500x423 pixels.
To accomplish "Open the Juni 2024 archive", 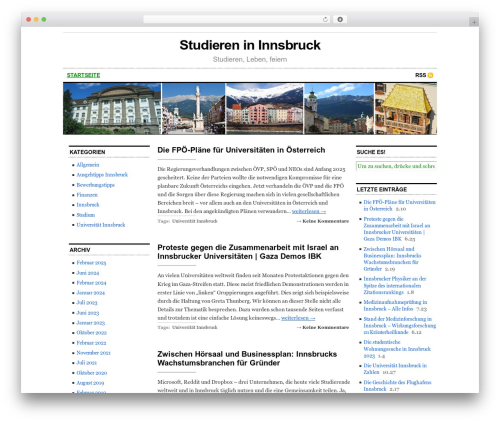I will coord(88,273).
